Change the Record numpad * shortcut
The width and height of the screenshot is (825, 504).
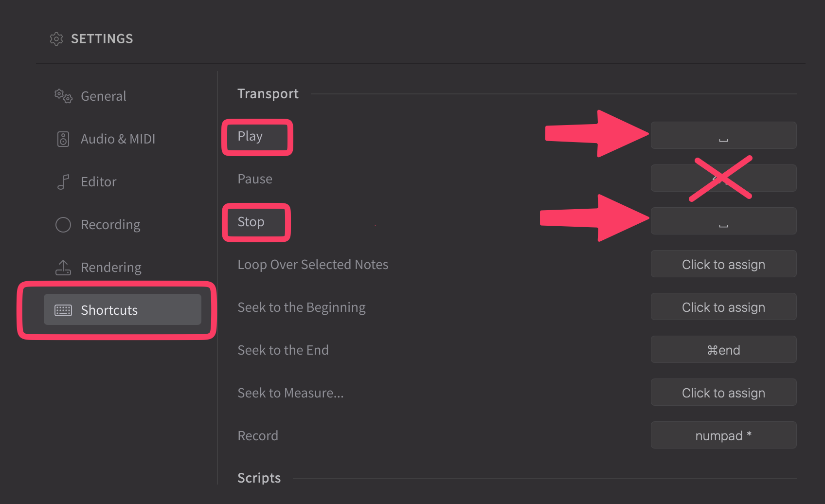tap(723, 435)
